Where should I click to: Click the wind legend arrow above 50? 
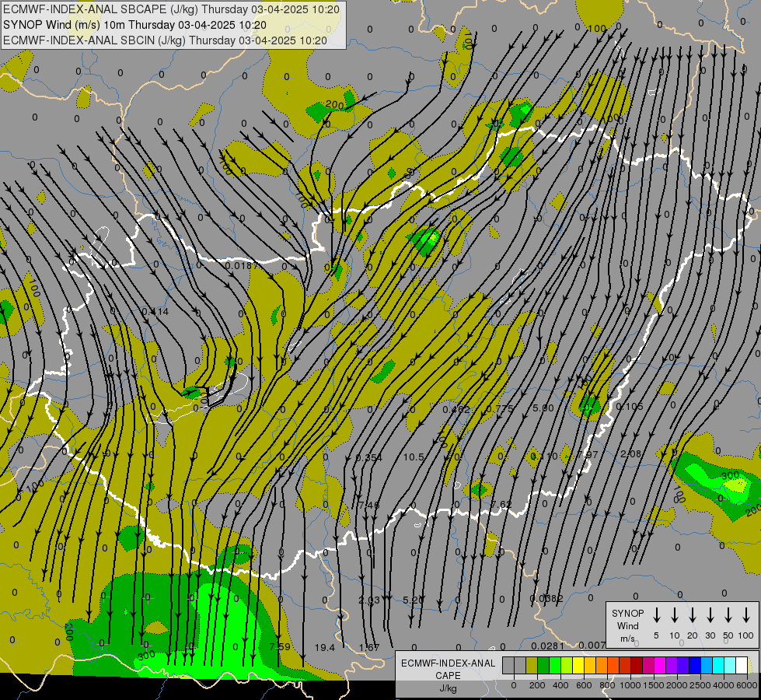point(728,615)
